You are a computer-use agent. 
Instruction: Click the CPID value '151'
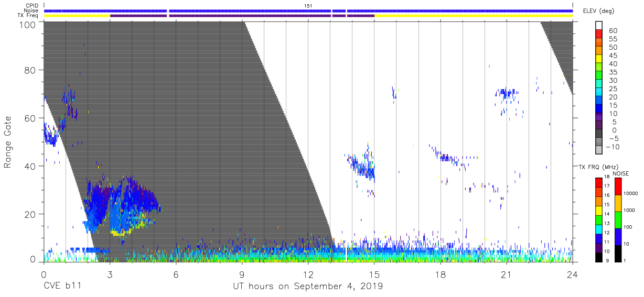308,5
